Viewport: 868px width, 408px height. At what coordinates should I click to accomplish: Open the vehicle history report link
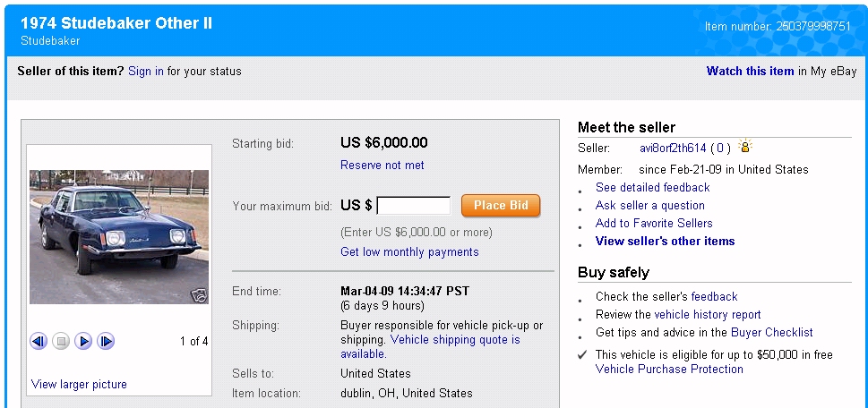[708, 315]
